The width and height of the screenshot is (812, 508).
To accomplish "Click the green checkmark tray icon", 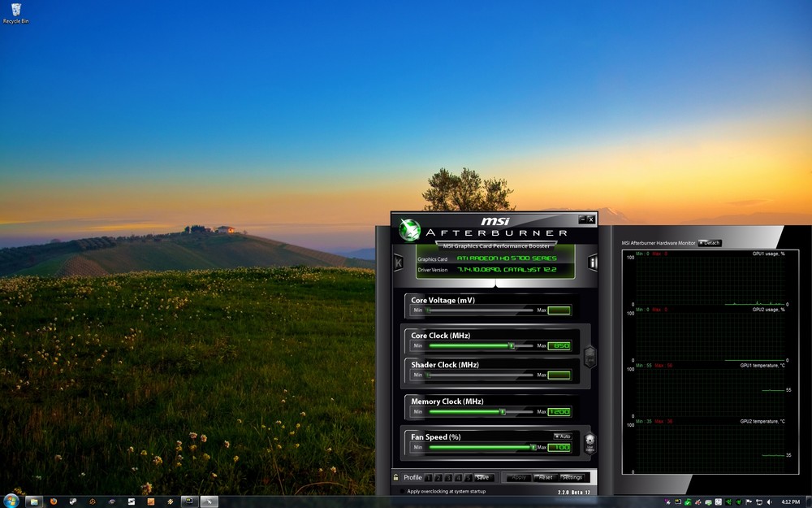I will click(x=689, y=501).
